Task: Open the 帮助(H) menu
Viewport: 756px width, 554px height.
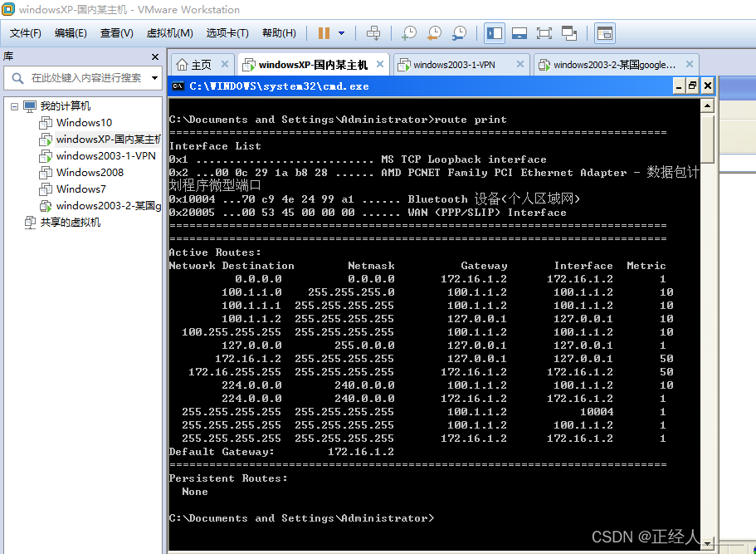Action: (279, 33)
